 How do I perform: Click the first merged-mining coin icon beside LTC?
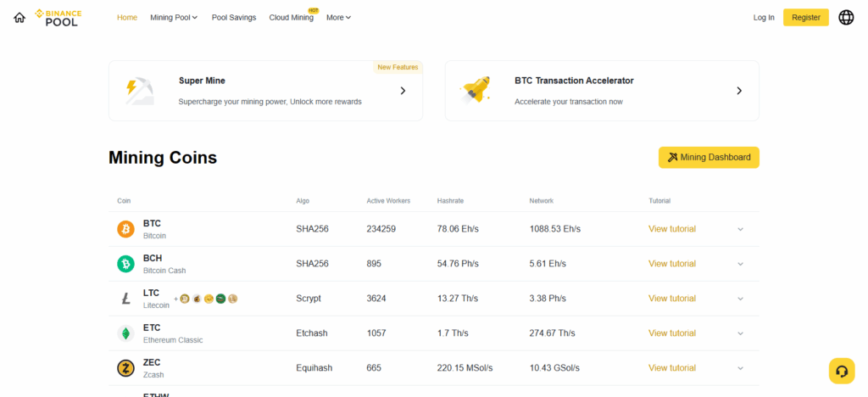click(x=184, y=299)
